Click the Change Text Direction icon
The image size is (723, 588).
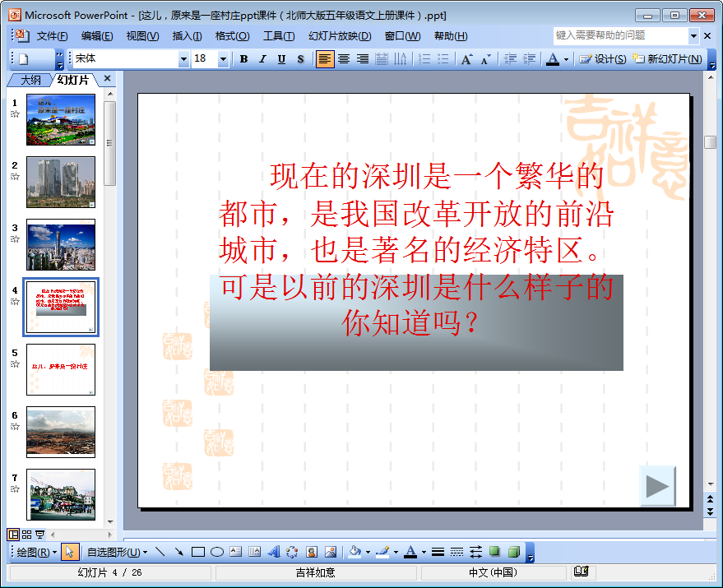point(400,59)
